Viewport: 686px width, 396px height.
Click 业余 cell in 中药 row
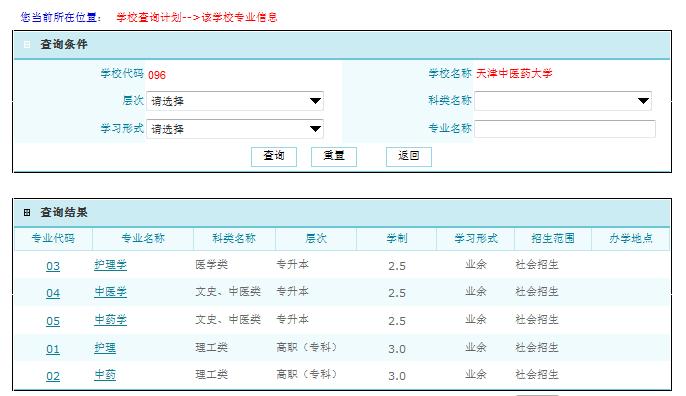click(476, 375)
